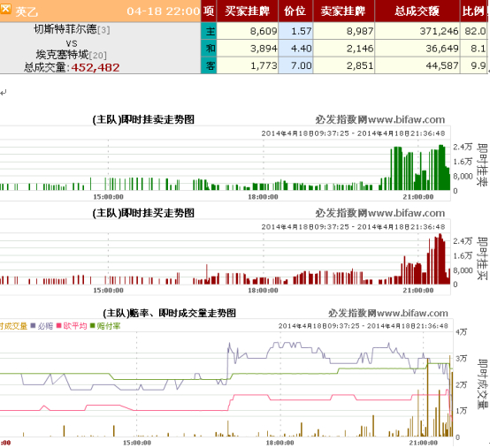Click 15:00:00 tick on the odds chart
490x448 pixels.
[x=137, y=443]
